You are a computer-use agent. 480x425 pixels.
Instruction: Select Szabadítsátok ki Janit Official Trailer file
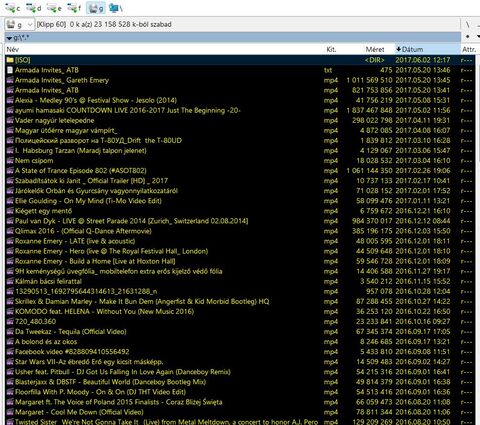point(91,181)
